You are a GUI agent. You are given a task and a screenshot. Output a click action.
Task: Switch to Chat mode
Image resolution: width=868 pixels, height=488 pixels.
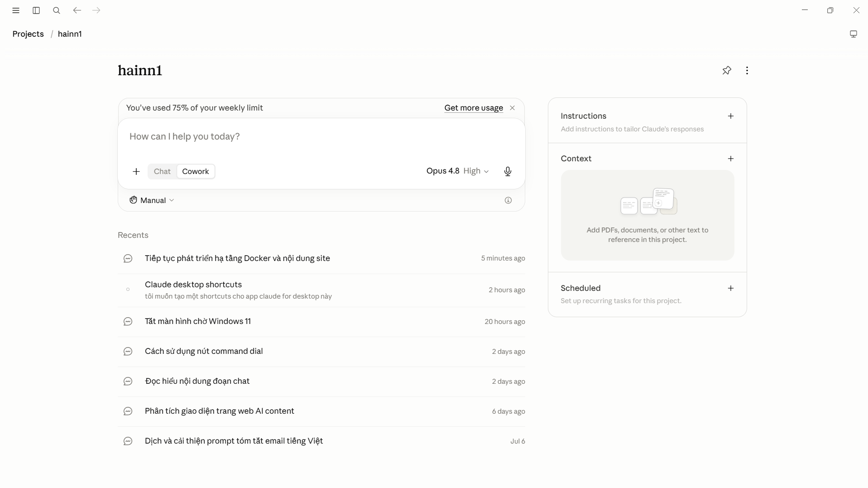pos(162,171)
